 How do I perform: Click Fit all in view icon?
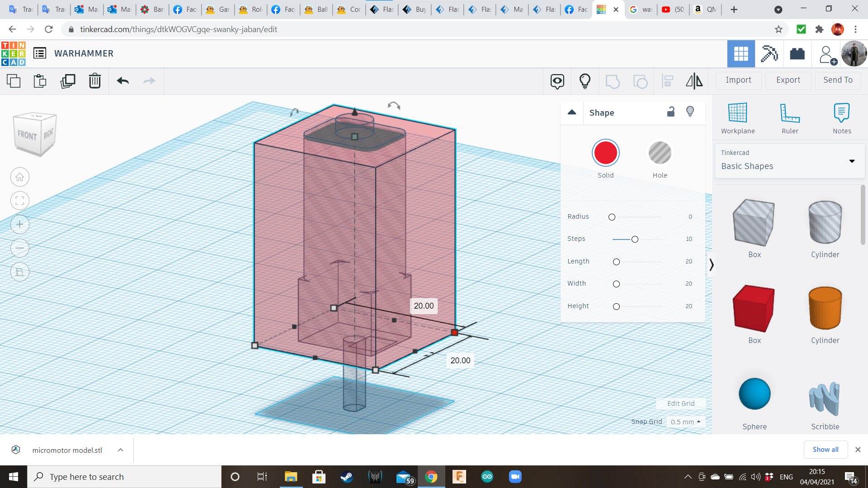(x=20, y=201)
